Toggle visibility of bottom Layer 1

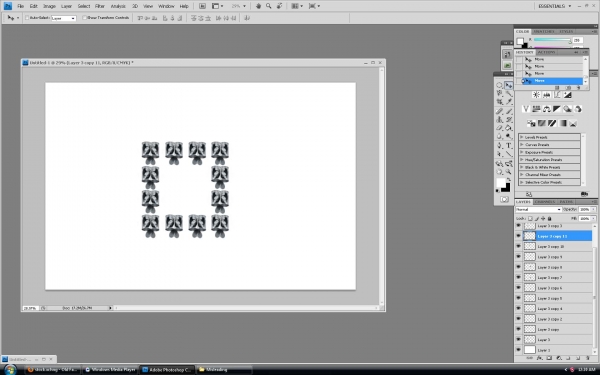pos(518,350)
